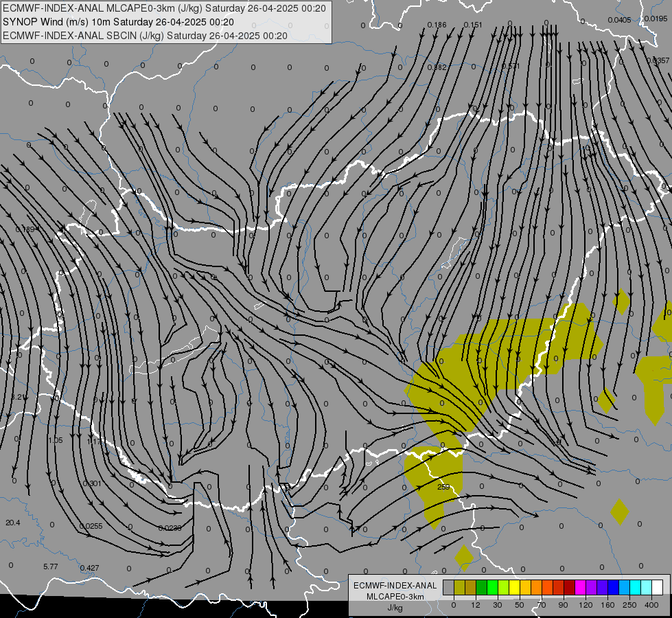The width and height of the screenshot is (672, 618).
Task: Click the bright green legend swatch
Action: 493,588
